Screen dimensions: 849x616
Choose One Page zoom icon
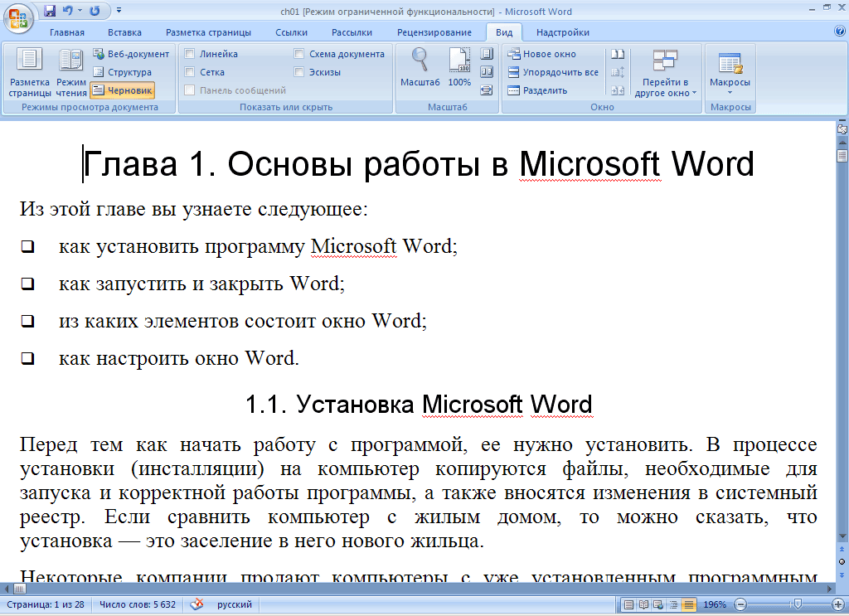tap(487, 54)
